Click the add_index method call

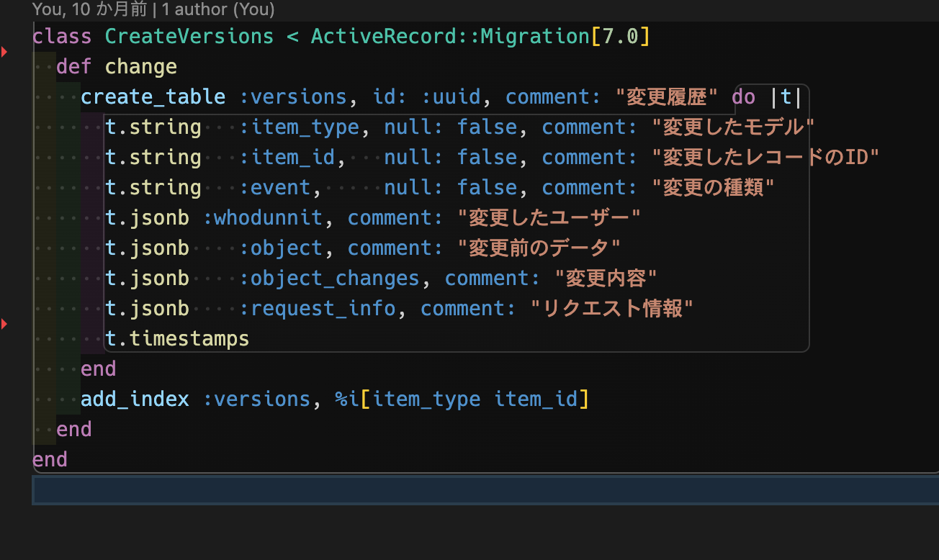135,399
